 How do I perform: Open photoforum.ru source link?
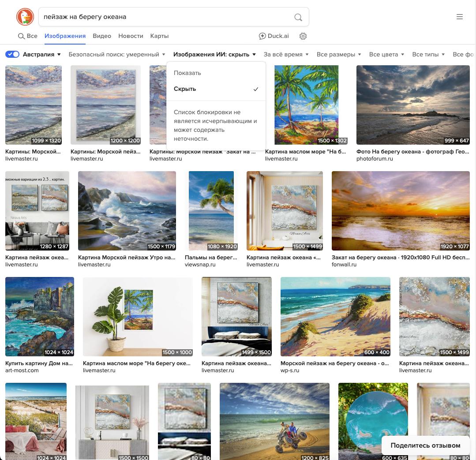coord(375,159)
